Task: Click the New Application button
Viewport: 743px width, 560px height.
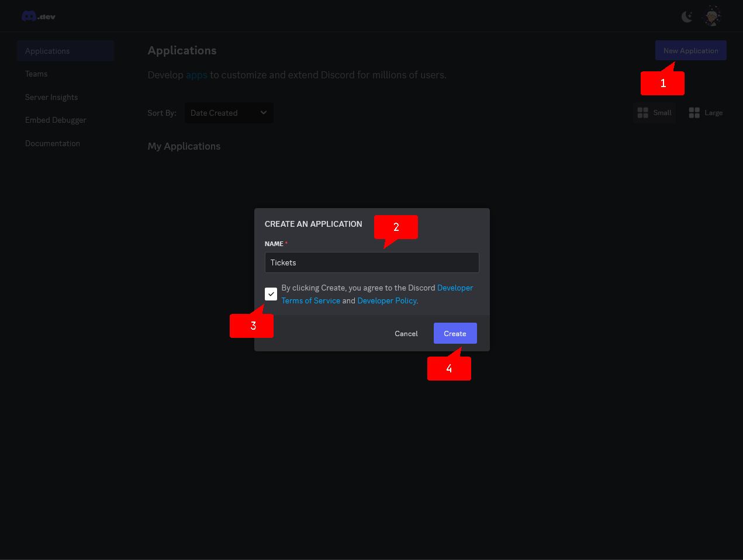Action: pyautogui.click(x=690, y=50)
